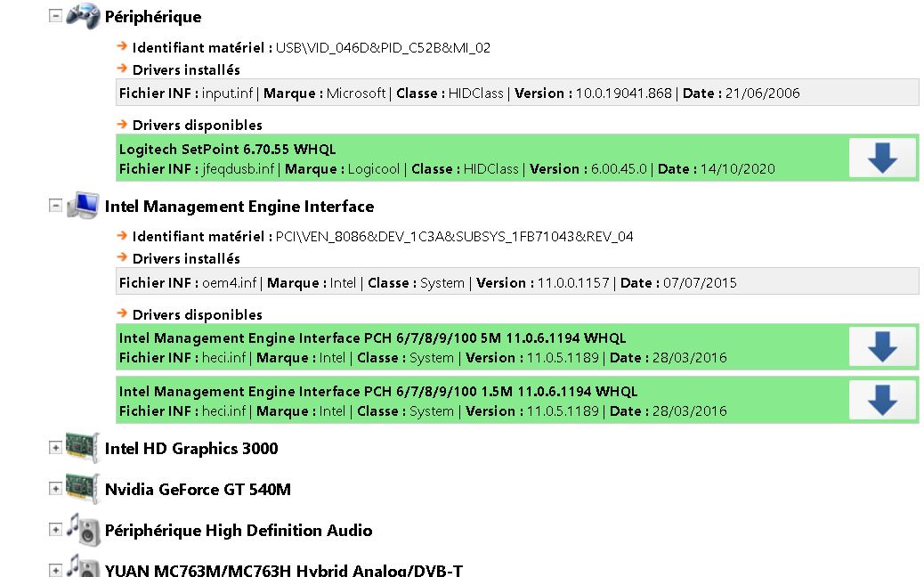Click Logitech SetPoint 6.70.55 WHQL title
Screen dimensions: 924x577
[228, 149]
